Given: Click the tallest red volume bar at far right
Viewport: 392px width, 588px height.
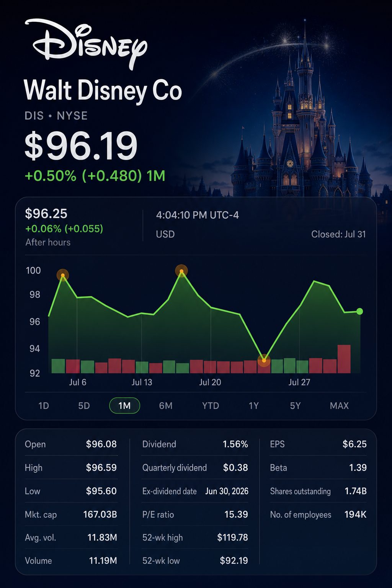Looking at the screenshot, I should click(344, 359).
